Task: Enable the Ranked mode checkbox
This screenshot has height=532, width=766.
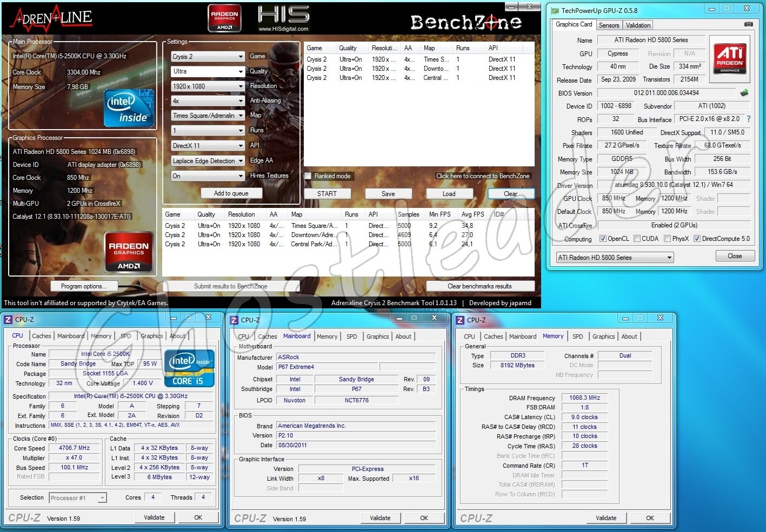Action: (x=308, y=176)
